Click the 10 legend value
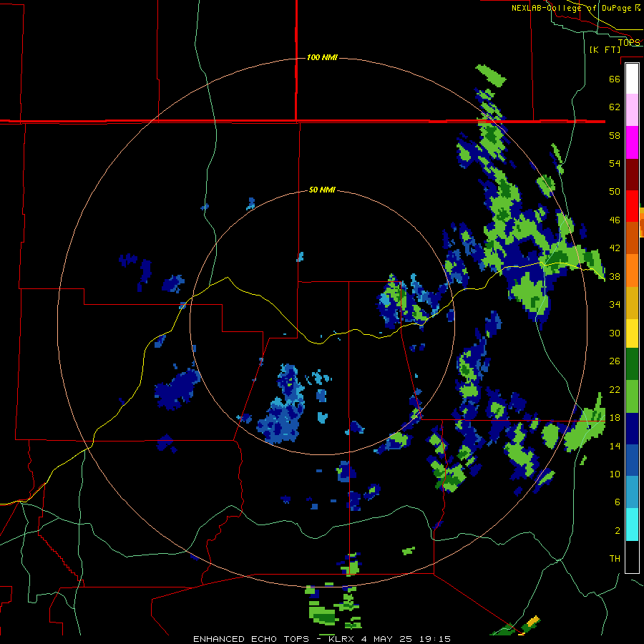Image resolution: width=644 pixels, height=644 pixels. [x=615, y=474]
